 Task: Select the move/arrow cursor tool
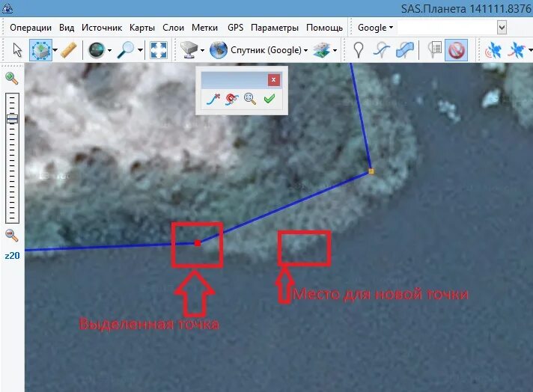17,50
